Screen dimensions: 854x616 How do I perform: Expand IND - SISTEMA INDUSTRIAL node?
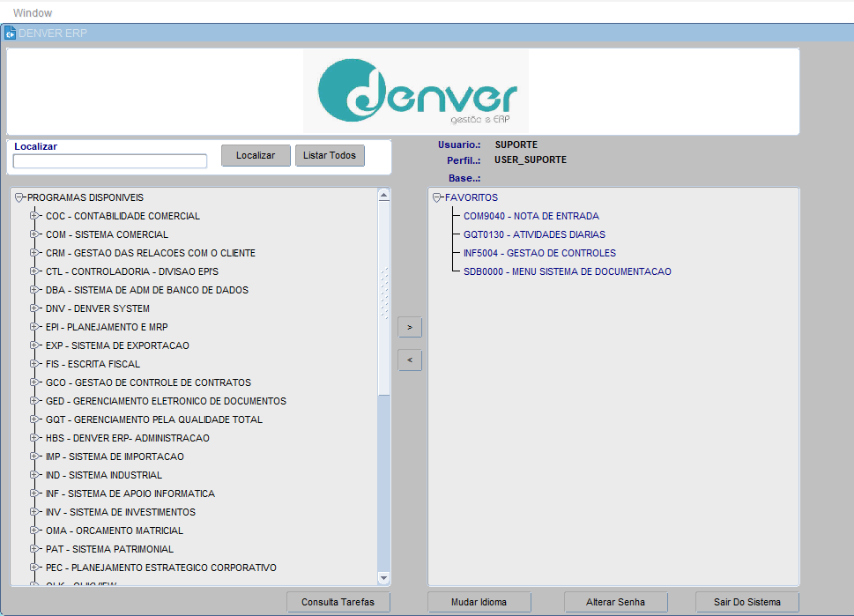click(x=34, y=475)
